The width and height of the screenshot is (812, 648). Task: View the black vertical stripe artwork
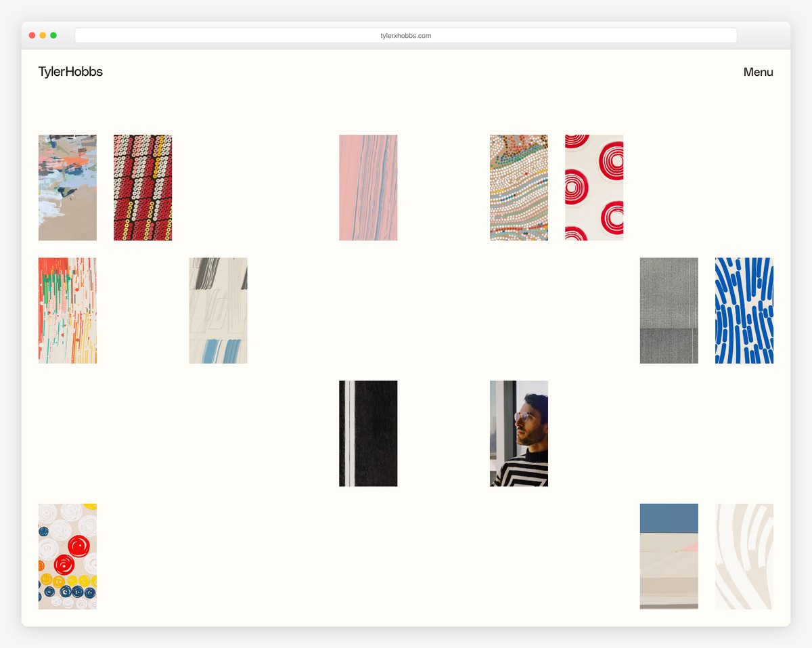(368, 433)
